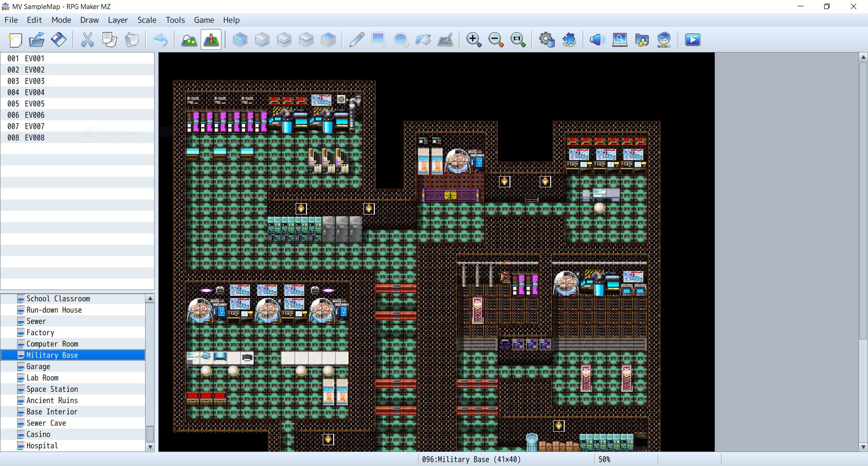Start Playtest with the play icon
Image resolution: width=868 pixels, height=466 pixels.
tap(693, 40)
